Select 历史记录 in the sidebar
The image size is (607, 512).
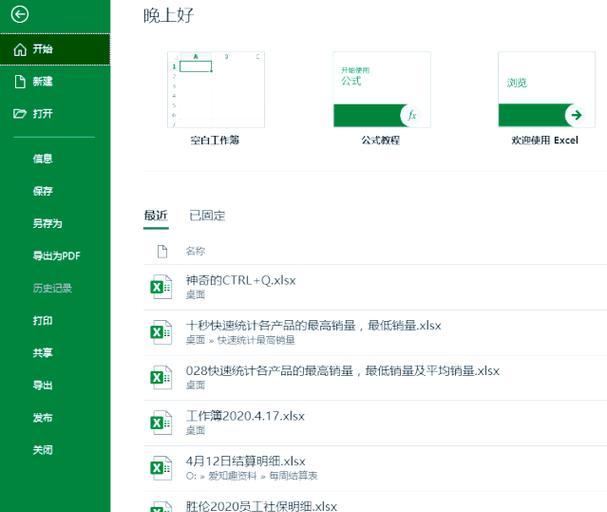point(52,288)
